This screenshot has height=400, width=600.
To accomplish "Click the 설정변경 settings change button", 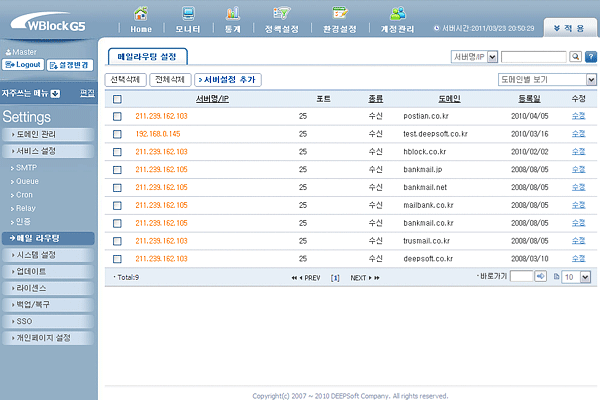I will (x=70, y=65).
